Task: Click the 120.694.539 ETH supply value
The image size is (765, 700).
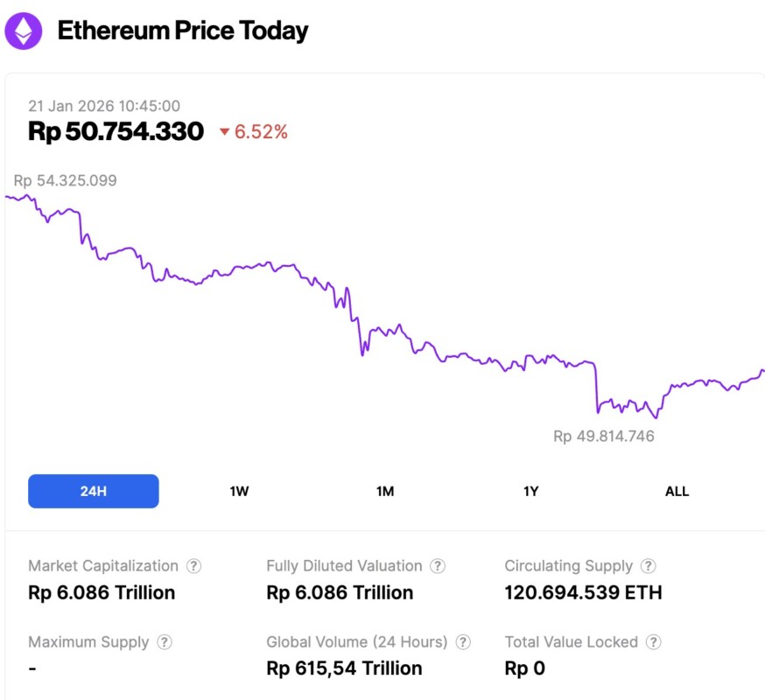Action: pos(583,592)
